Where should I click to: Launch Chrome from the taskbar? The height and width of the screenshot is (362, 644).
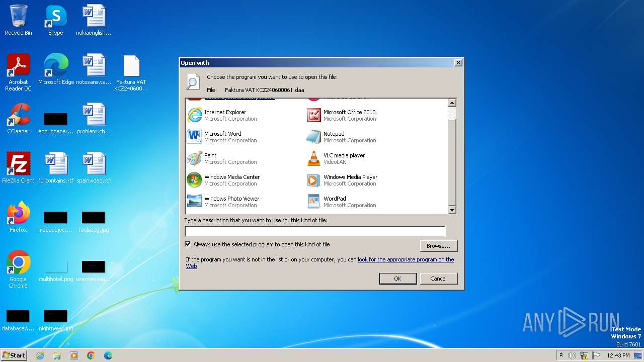coord(91,355)
